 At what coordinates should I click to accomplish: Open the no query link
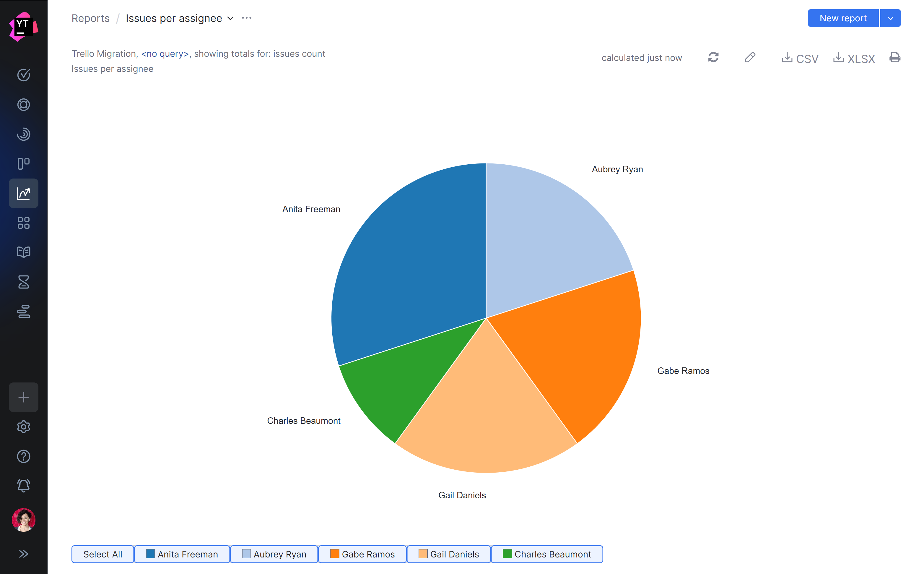tap(164, 53)
